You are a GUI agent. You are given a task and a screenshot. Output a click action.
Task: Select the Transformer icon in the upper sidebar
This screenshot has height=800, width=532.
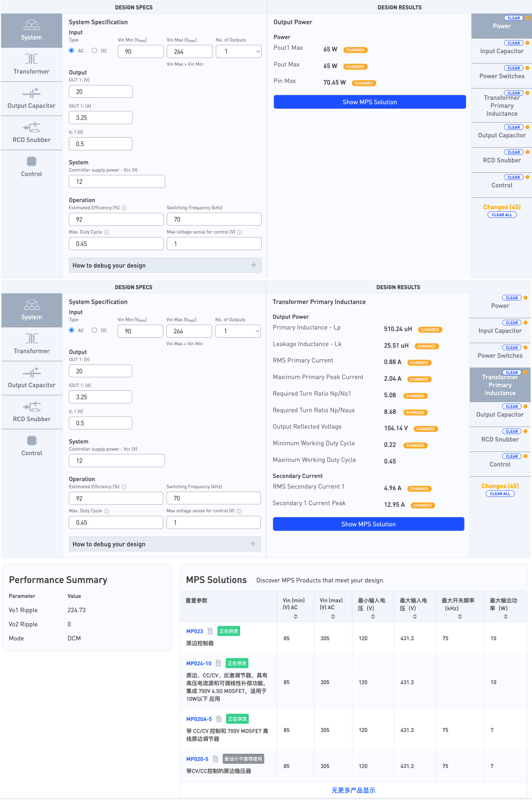(31, 59)
